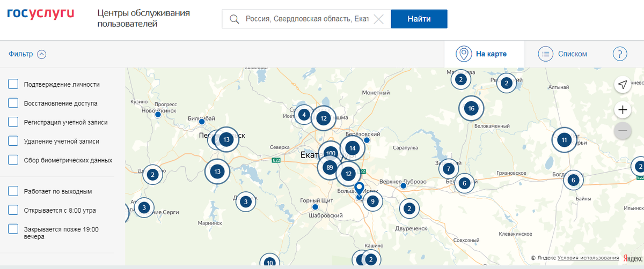Select the dot marker at Новоуткинск
The height and width of the screenshot is (269, 644).
157,115
